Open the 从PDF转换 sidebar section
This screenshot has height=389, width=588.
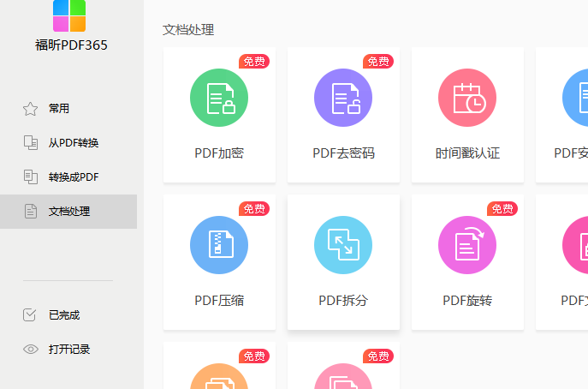[x=74, y=143]
